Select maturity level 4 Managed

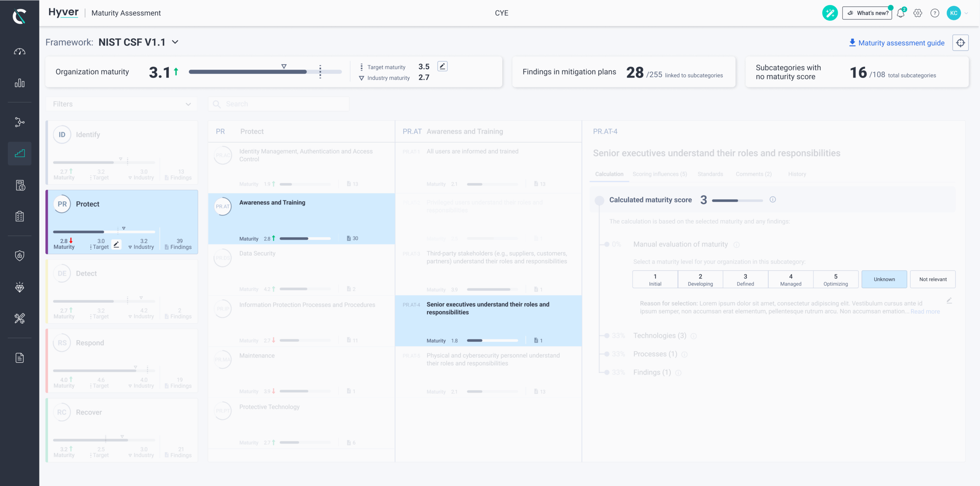coord(791,279)
